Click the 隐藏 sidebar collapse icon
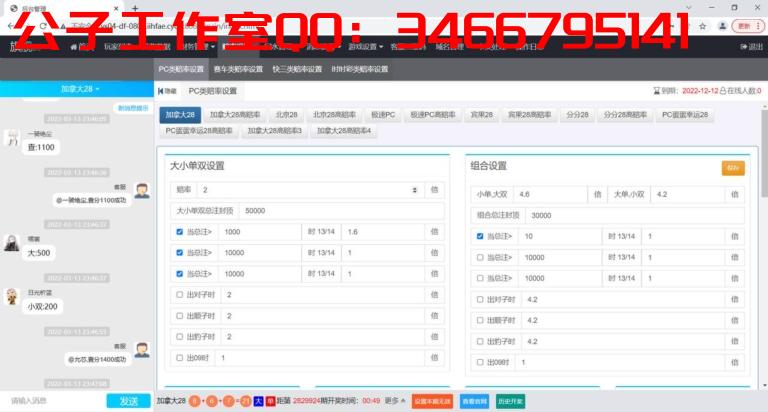 [x=161, y=91]
